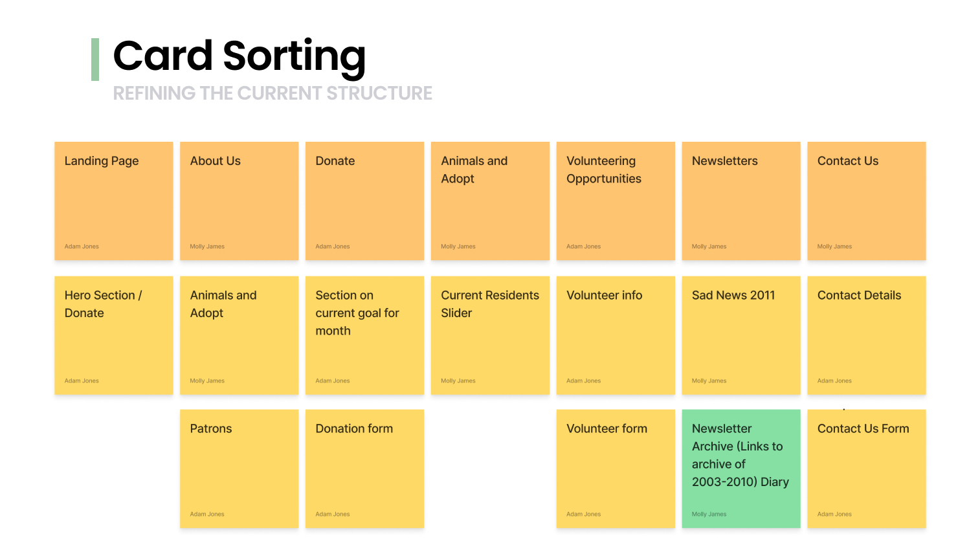Select the orange Donate sticky note
The height and width of the screenshot is (554, 980).
tap(364, 201)
